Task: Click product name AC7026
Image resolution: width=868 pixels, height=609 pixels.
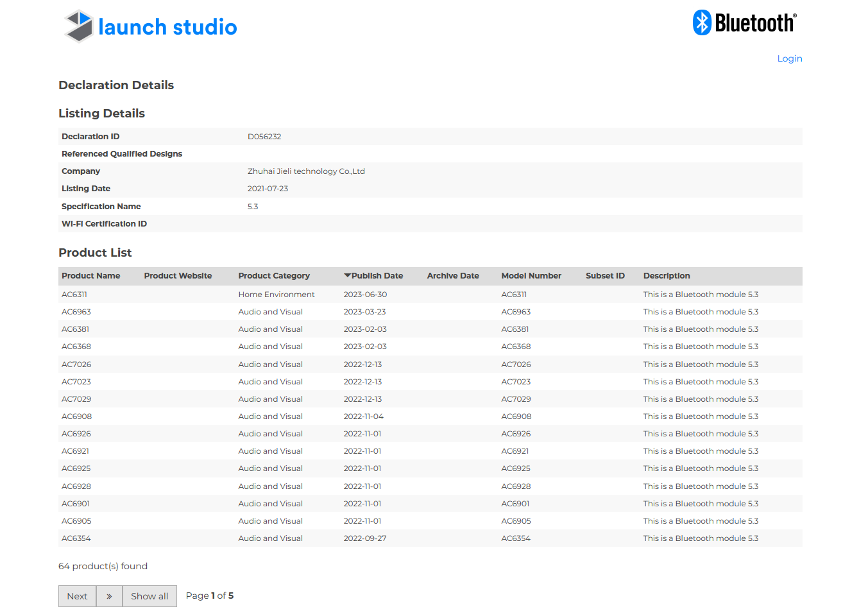Action: (x=76, y=365)
